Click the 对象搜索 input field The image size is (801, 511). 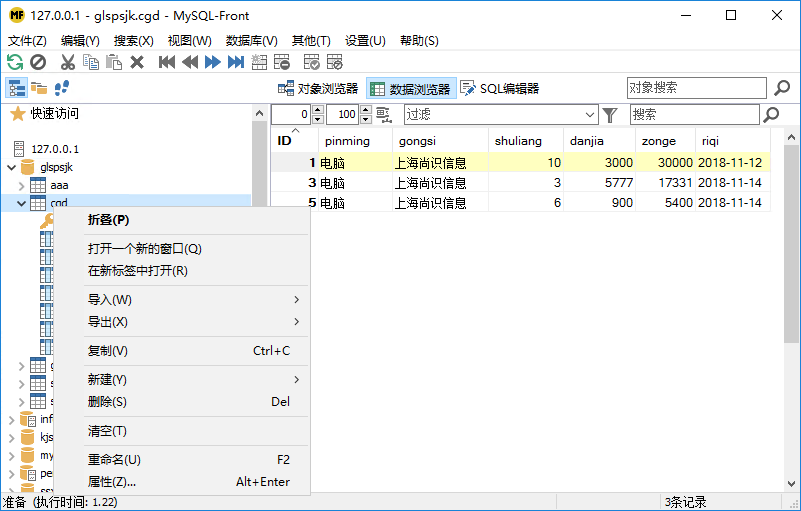pyautogui.click(x=696, y=88)
